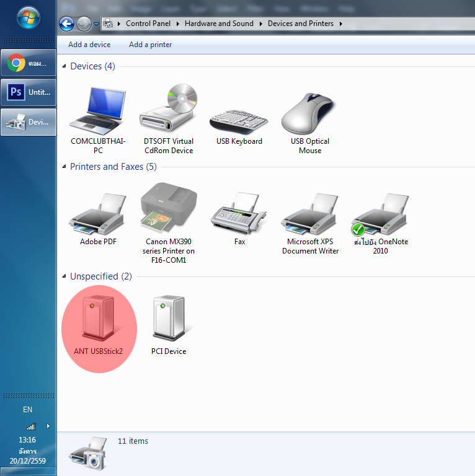The height and width of the screenshot is (476, 475).
Task: Click the Printers and Faxes (5) heading text
Action: click(x=113, y=166)
